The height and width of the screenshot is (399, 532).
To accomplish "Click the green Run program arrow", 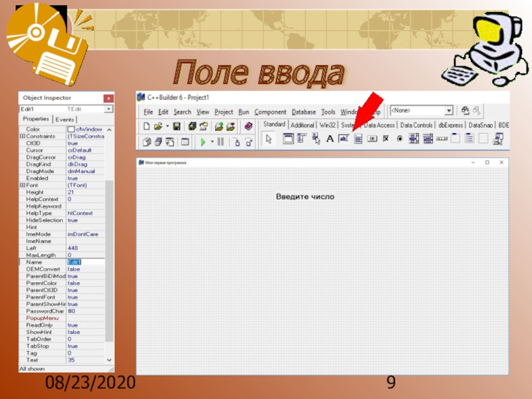I will [x=203, y=142].
